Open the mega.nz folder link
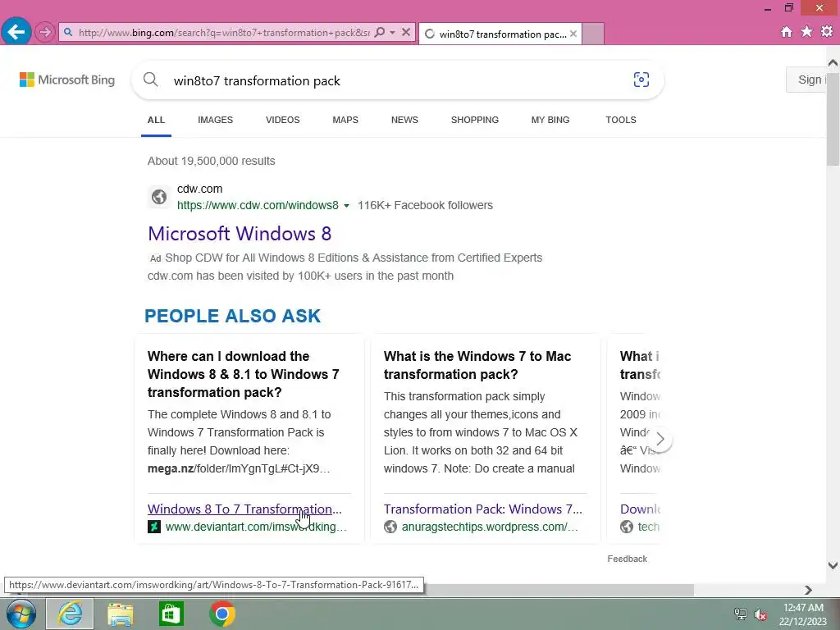Screen dimensions: 840x630 coord(239,468)
